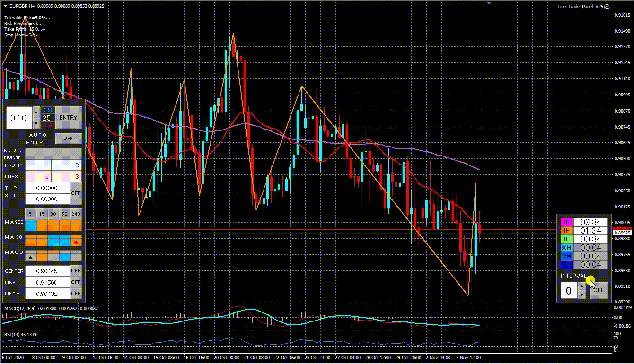Click the 0.91615 price axis label

[x=623, y=15]
